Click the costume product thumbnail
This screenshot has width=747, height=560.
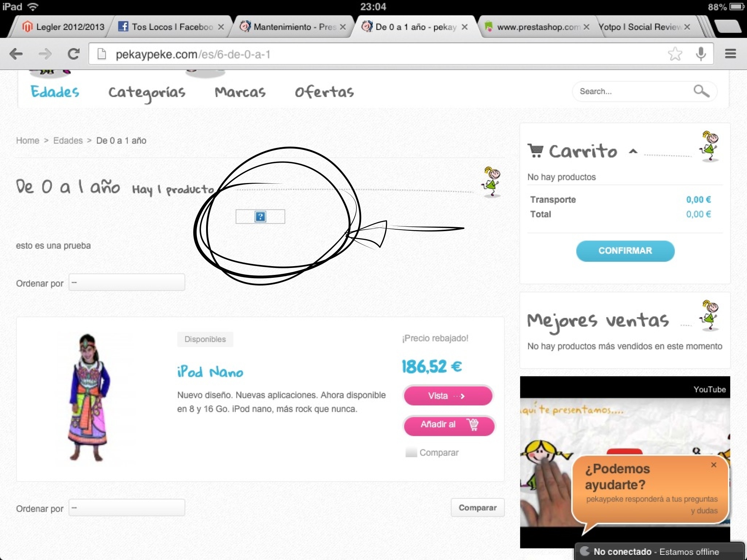88,398
